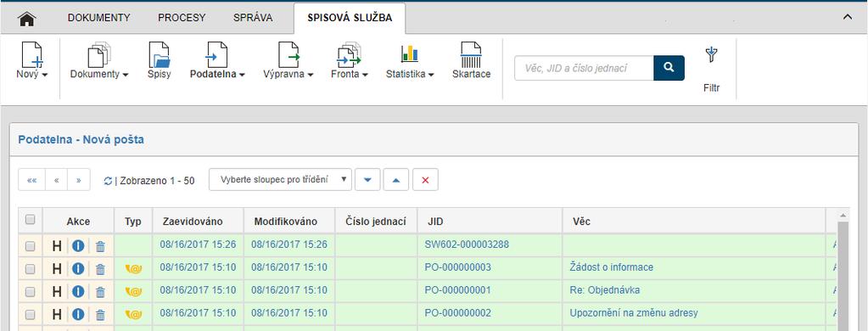Click the email type icon in row PO-000000001
The height and width of the screenshot is (331, 868).
[x=133, y=292]
